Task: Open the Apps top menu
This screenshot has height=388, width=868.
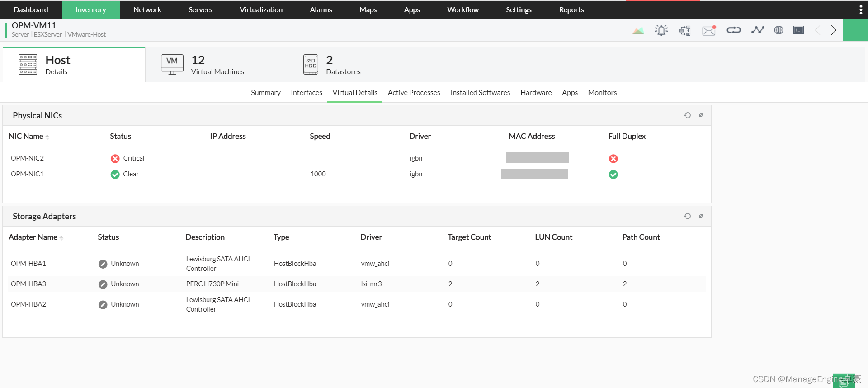Action: pyautogui.click(x=412, y=9)
